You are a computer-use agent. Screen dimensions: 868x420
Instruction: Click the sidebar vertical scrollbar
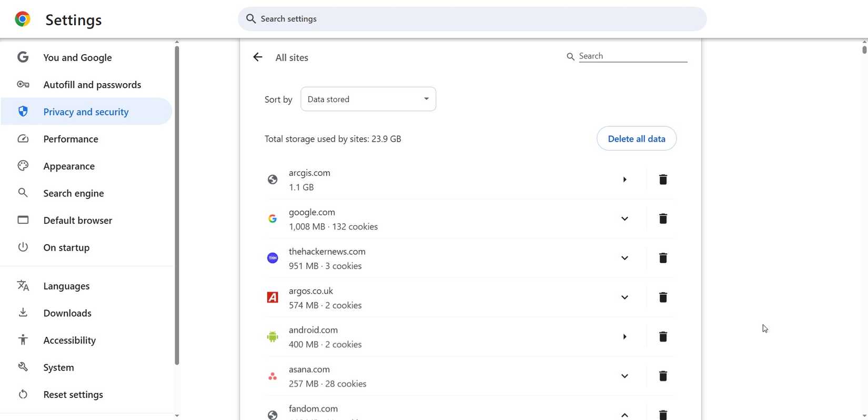[177, 205]
